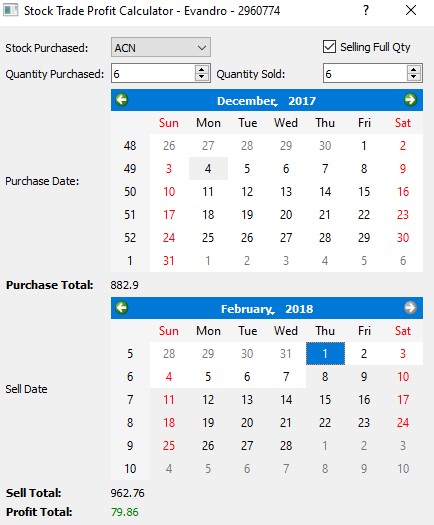Click the help question mark icon
434x525 pixels.
pos(366,11)
